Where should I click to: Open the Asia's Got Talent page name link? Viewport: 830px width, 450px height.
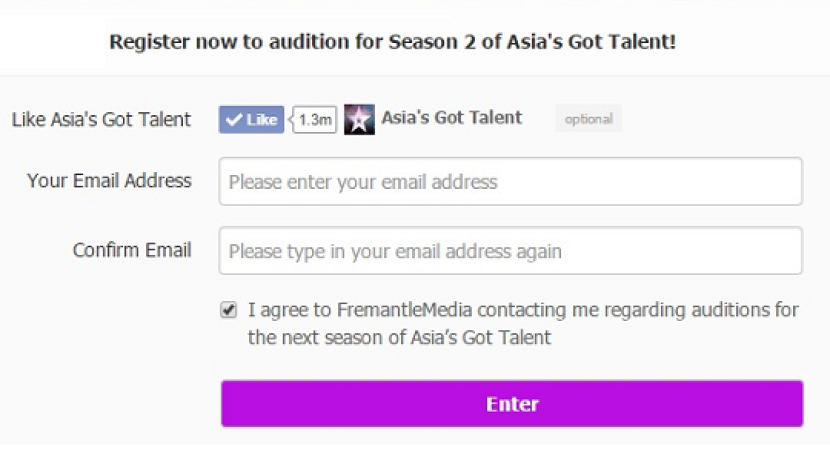451,118
